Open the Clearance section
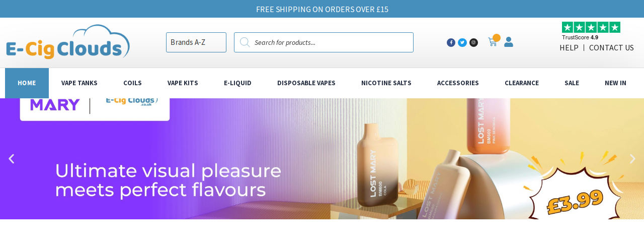This screenshot has height=242, width=644. [x=522, y=83]
